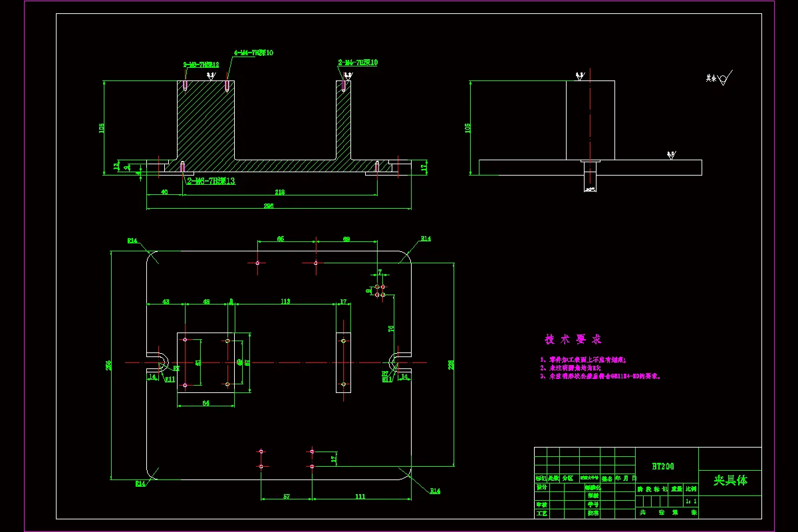This screenshot has height=532, width=798.
Task: Click the 其余 surface finish note
Action: pyautogui.click(x=711, y=78)
